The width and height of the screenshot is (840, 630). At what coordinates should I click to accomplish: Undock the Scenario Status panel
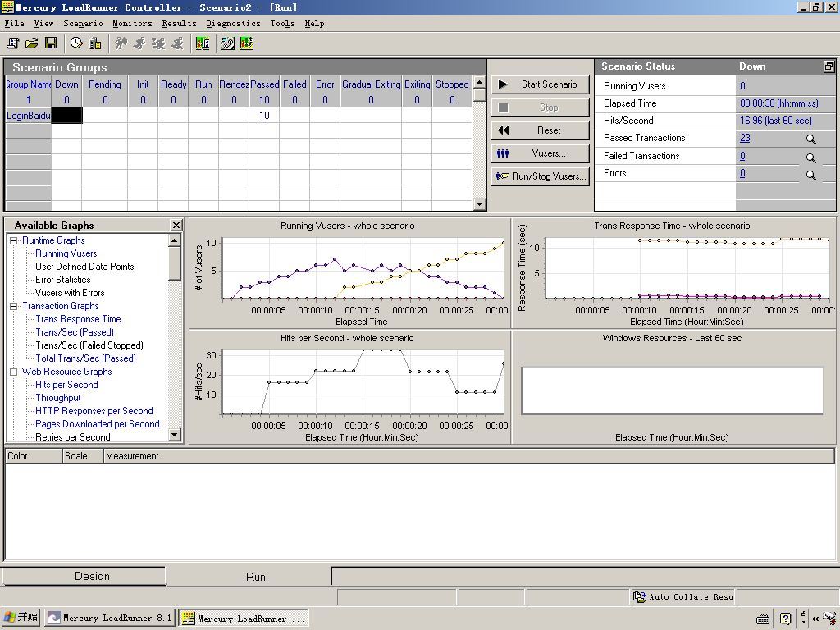(x=829, y=66)
